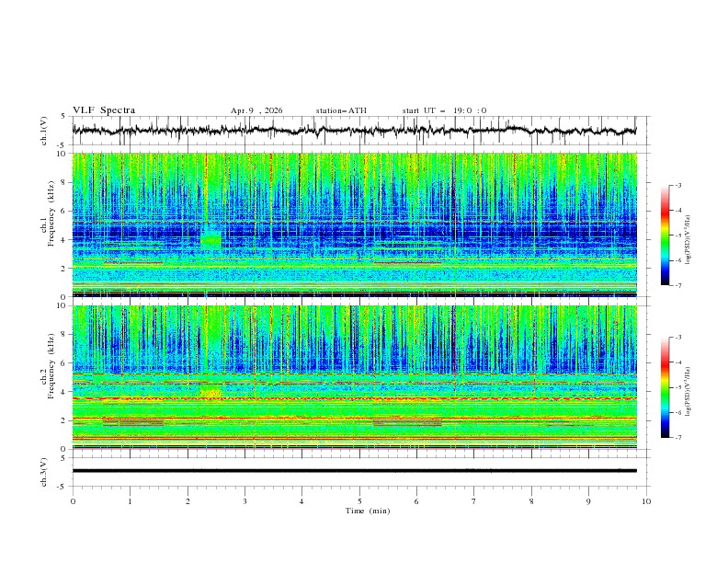Image resolution: width=728 pixels, height=563 pixels.
Task: Click the '-3' value on ch.1 colorbar
Action: point(677,185)
